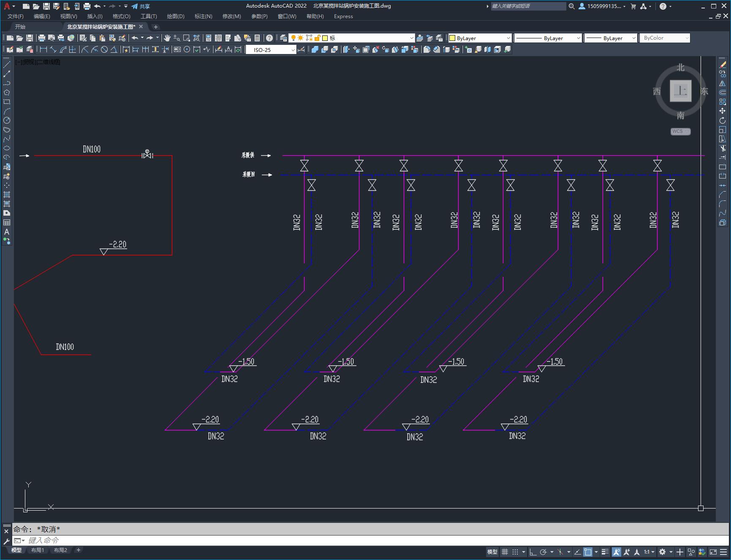This screenshot has width=731, height=560.
Task: Select the Rectangle draw tool
Action: point(7,102)
